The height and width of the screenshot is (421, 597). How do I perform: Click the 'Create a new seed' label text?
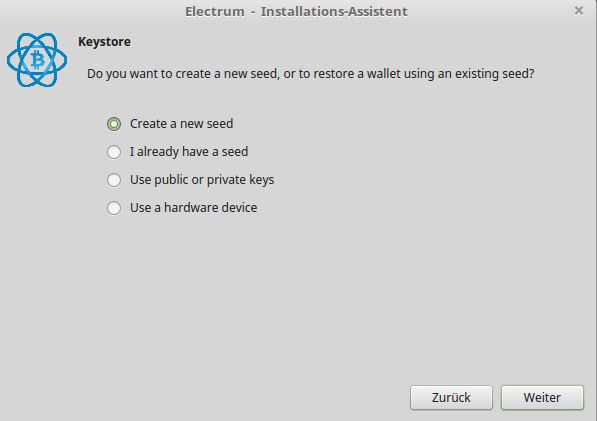[x=181, y=124]
